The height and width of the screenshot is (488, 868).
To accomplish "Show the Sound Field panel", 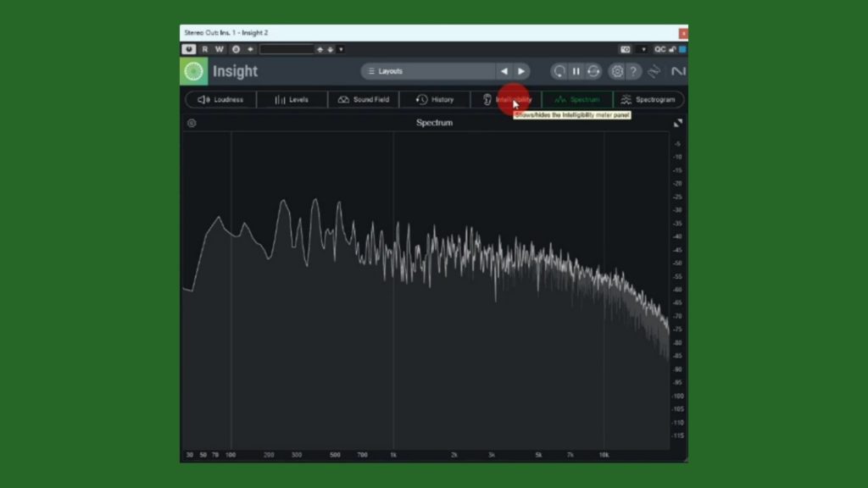I will [363, 100].
